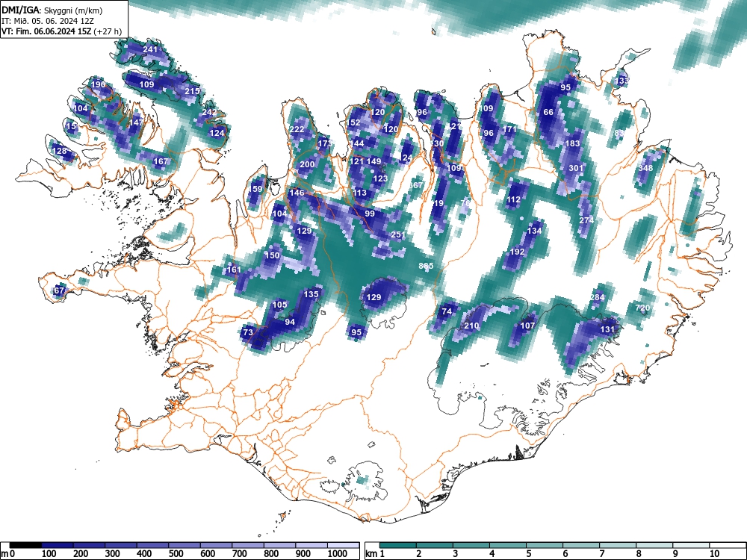The width and height of the screenshot is (747, 560).
Task: Click the visibility value 367
Action: point(416,184)
